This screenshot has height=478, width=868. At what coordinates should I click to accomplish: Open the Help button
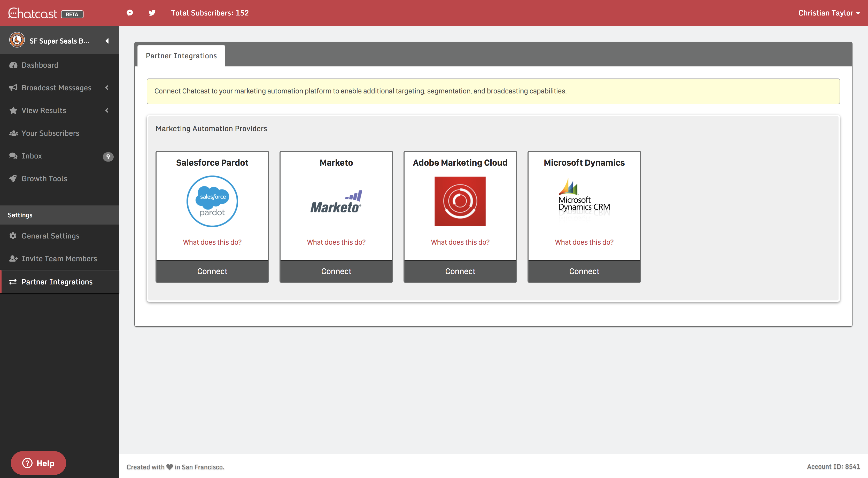(38, 463)
